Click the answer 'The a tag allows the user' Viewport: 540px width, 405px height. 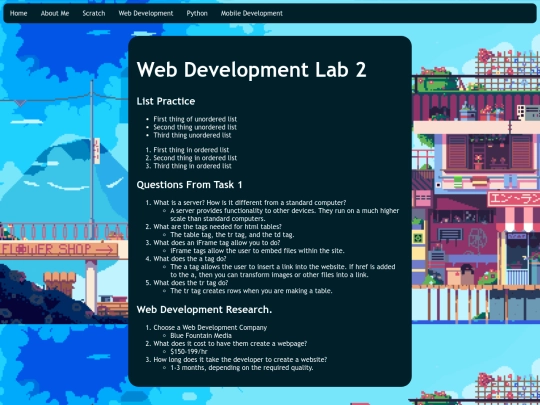point(283,271)
